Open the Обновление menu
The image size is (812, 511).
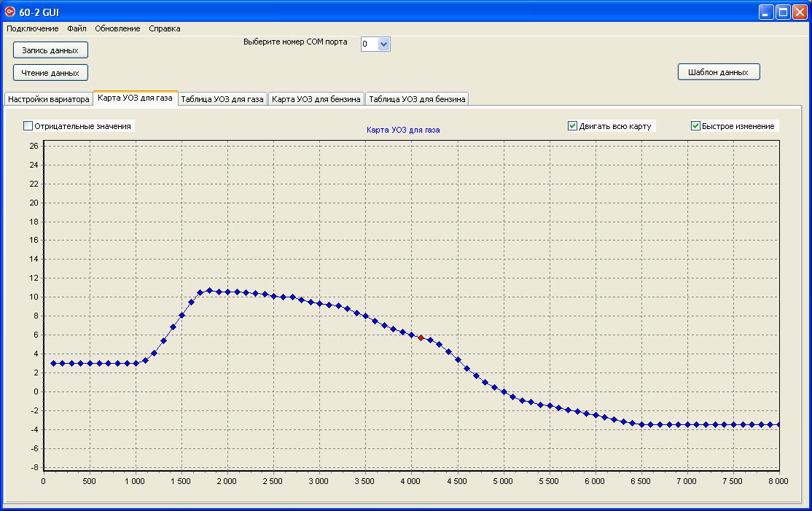[x=117, y=28]
